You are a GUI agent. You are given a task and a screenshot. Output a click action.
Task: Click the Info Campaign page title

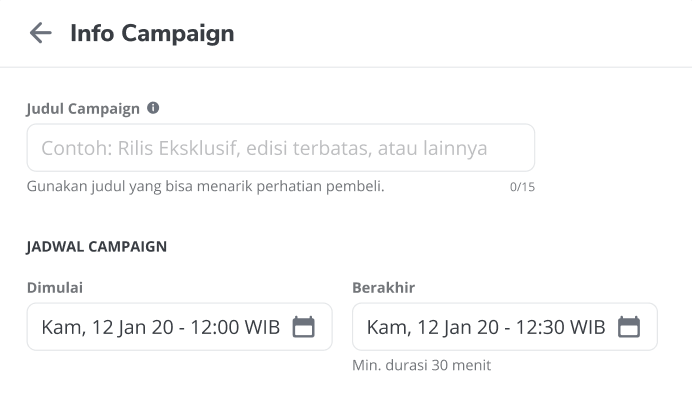click(152, 34)
